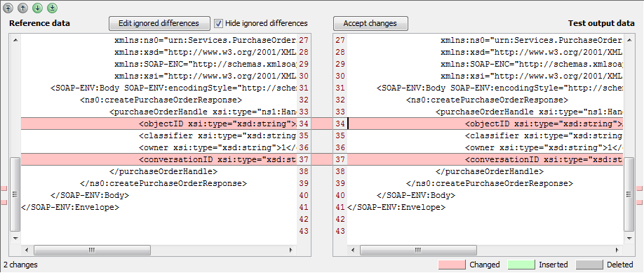Click right arrow of Reference data horizontal scrollbar

[291, 250]
